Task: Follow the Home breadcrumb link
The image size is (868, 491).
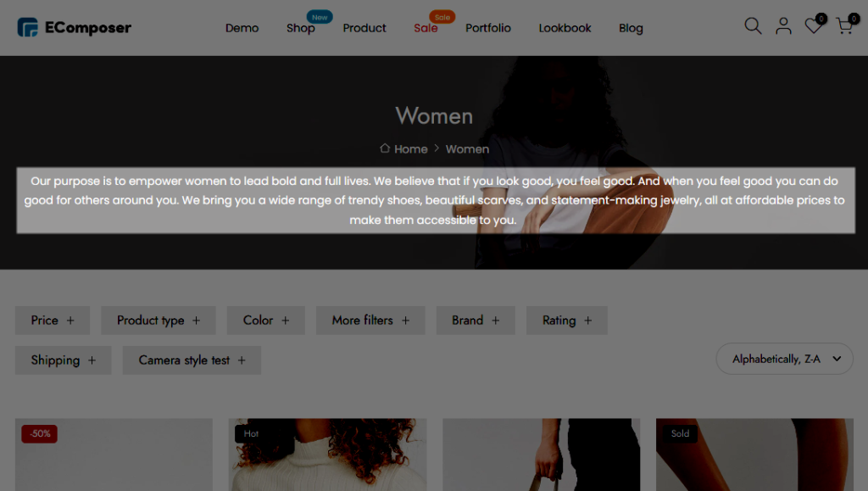Action: point(411,149)
